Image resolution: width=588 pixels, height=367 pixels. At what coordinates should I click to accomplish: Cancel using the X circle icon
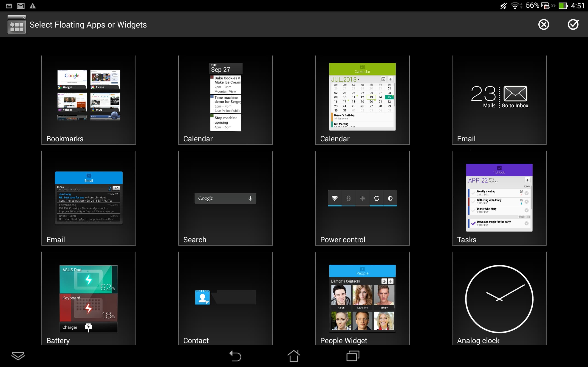543,25
